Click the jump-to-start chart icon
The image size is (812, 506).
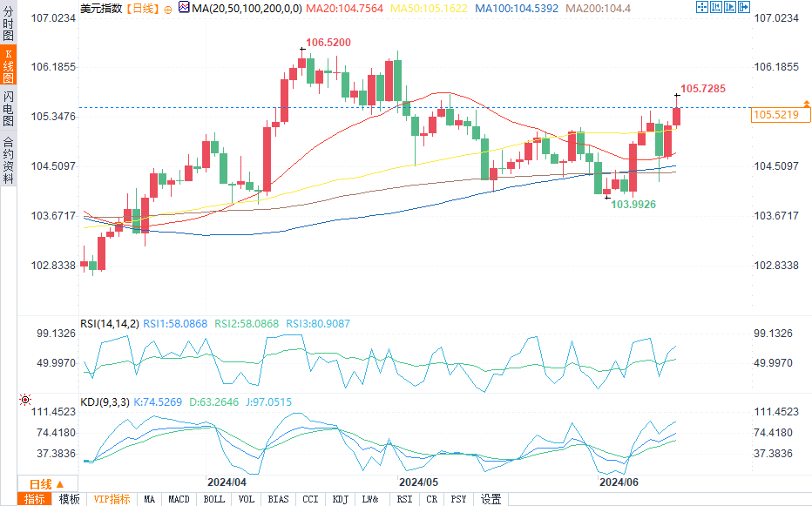point(716,7)
